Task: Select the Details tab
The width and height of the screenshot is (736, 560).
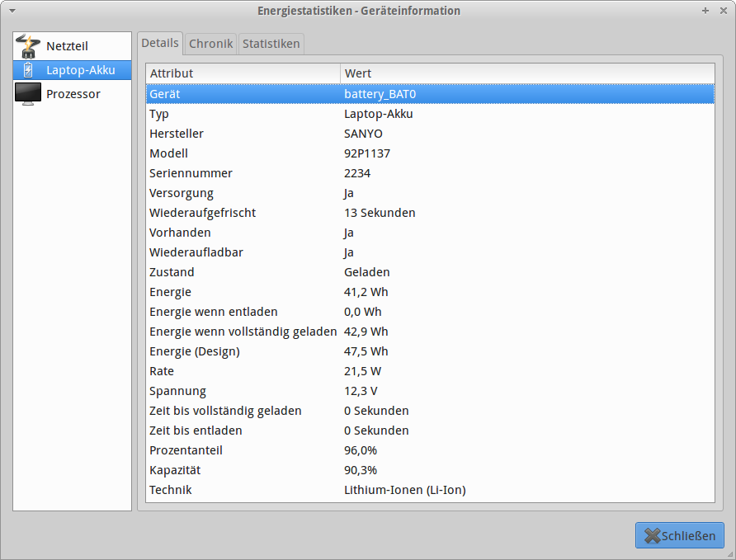Action: tap(160, 43)
